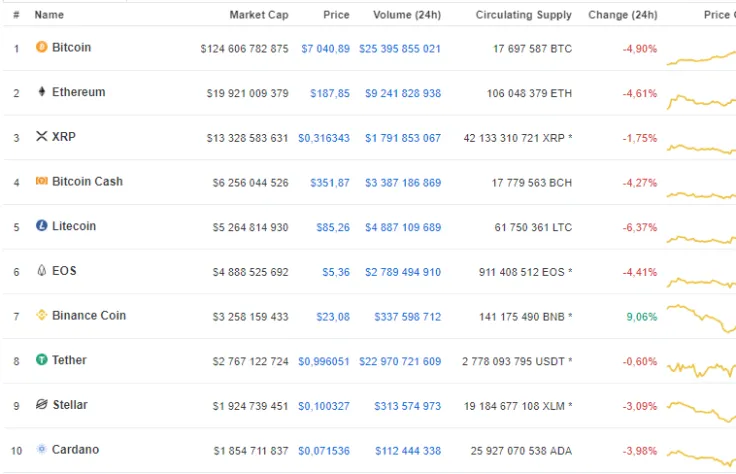This screenshot has height=474, width=736.
Task: Click the green Tether logo icon
Action: pos(42,359)
